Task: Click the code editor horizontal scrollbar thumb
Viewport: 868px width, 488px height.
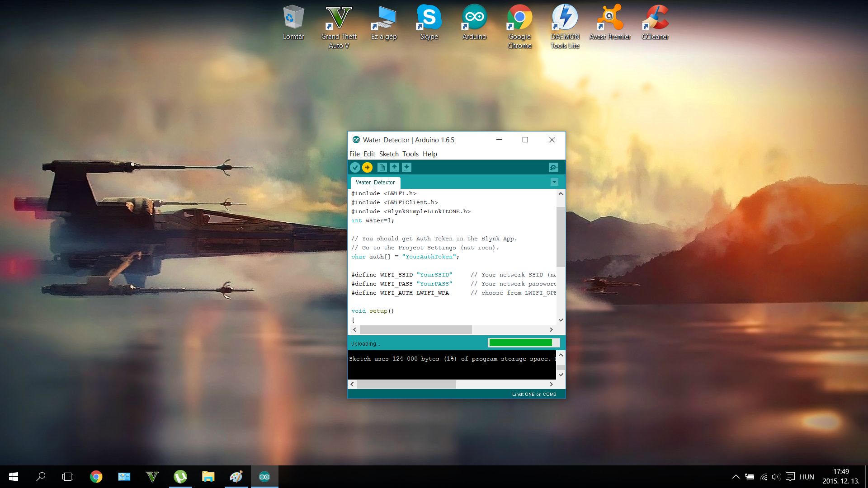Action: [415, 330]
